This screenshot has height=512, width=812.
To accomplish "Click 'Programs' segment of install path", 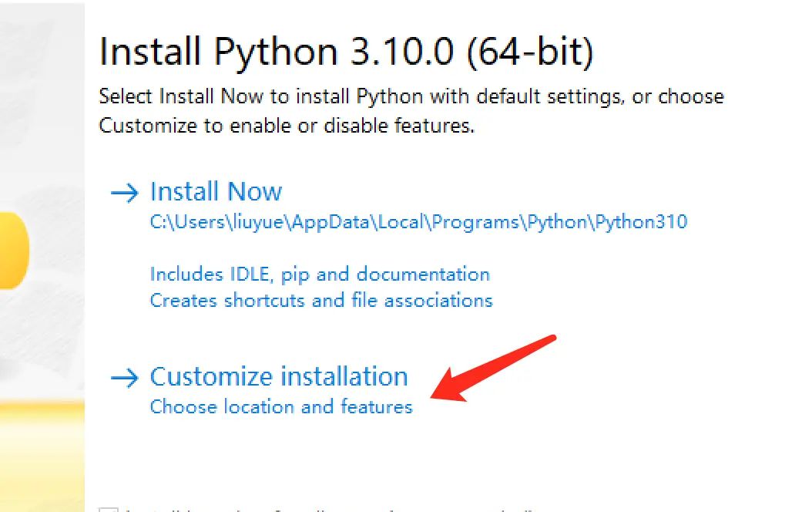I will [476, 223].
